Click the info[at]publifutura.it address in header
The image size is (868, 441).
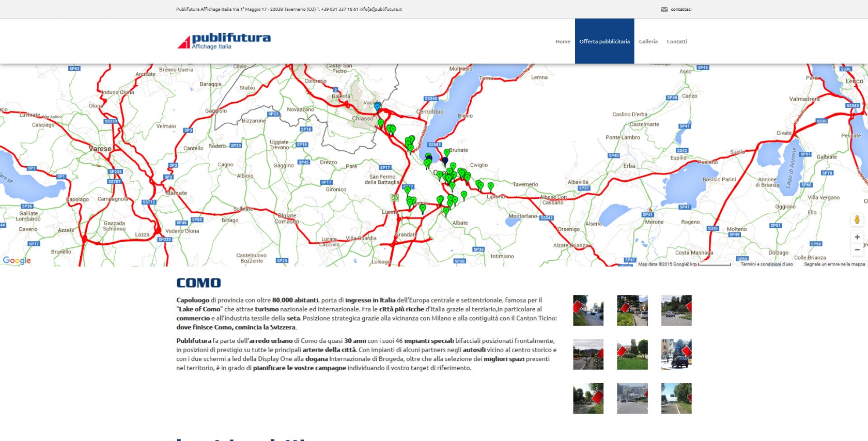(x=381, y=9)
